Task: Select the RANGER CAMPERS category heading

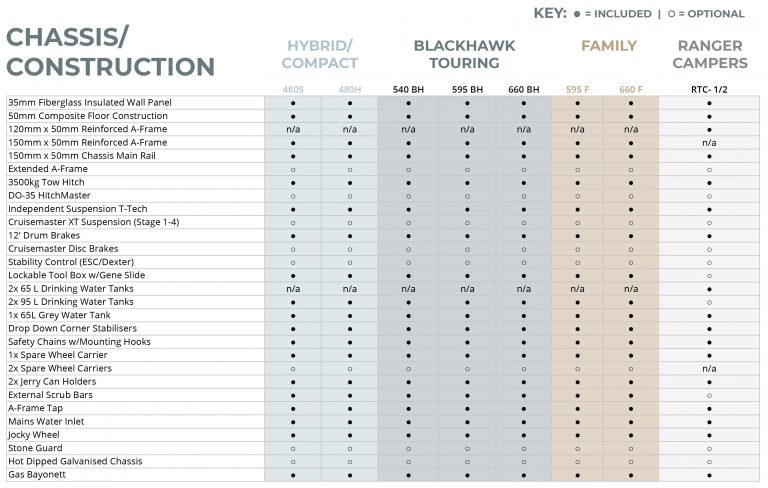Action: click(x=710, y=54)
